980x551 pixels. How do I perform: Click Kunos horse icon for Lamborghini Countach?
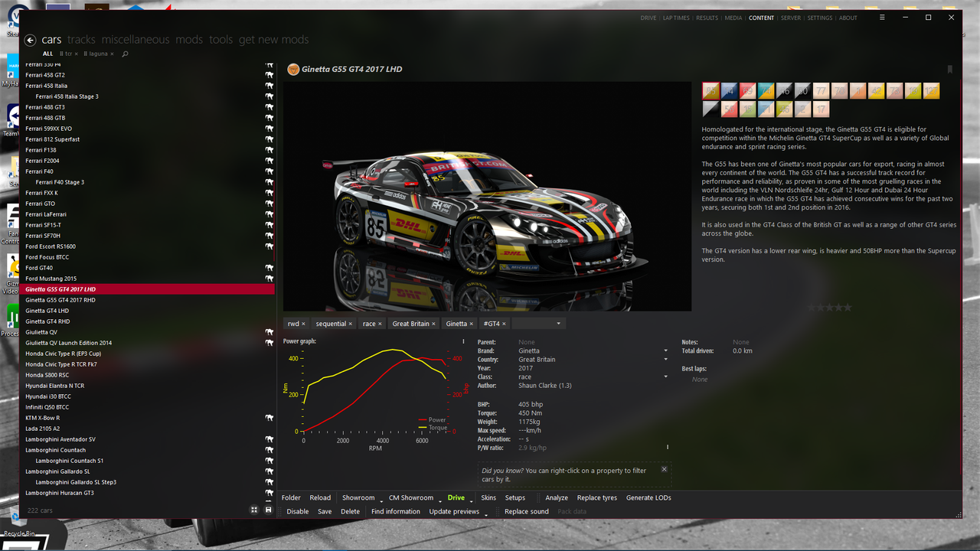269,450
